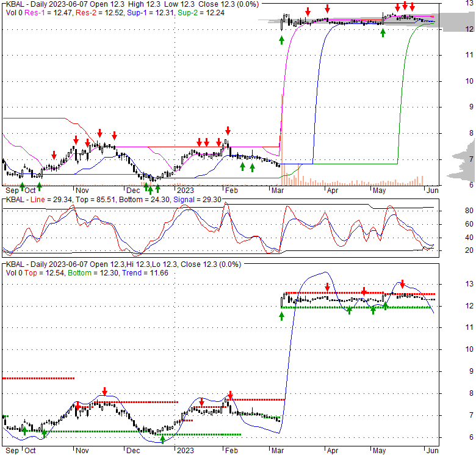Click the 2023 label on the top chart's date axis
The width and height of the screenshot is (476, 455).
(x=185, y=191)
